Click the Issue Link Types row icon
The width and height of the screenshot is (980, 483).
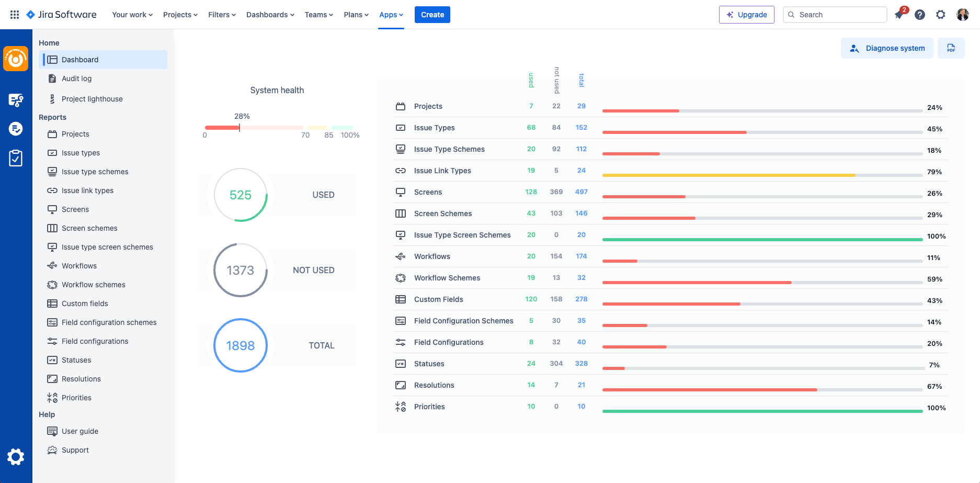click(x=401, y=171)
